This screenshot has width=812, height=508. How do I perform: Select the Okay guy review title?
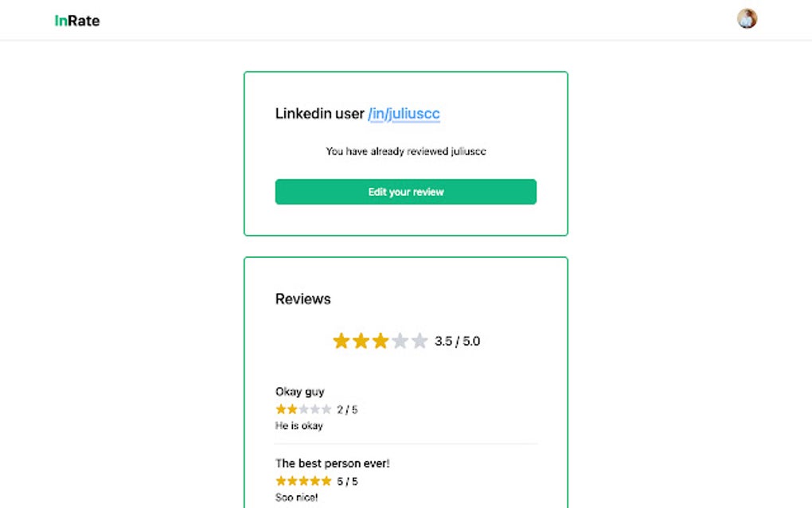pyautogui.click(x=299, y=391)
